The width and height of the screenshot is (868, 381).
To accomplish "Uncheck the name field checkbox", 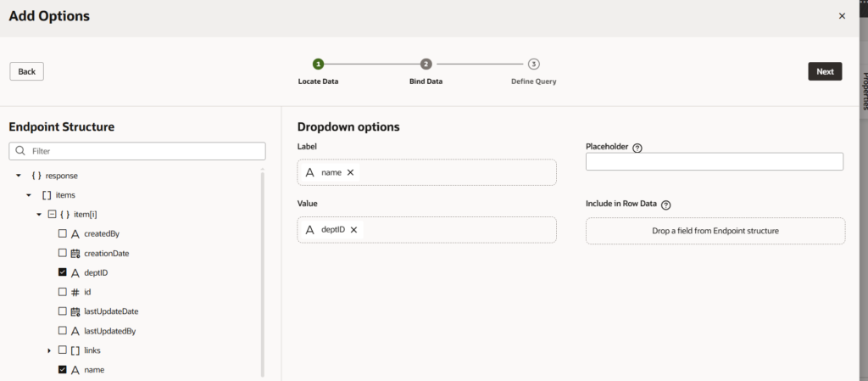I will [62, 370].
